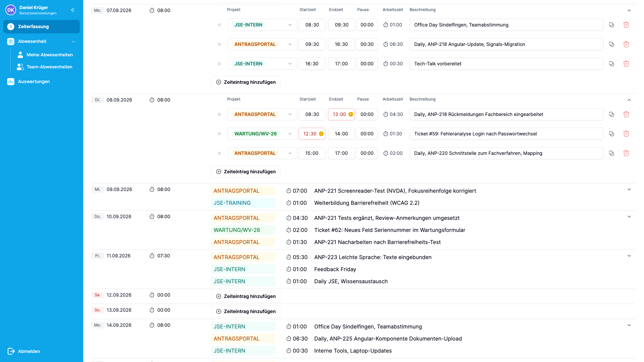Duplicate the ANP-220 Schnittstelle entry
The height and width of the screenshot is (362, 644).
point(611,153)
